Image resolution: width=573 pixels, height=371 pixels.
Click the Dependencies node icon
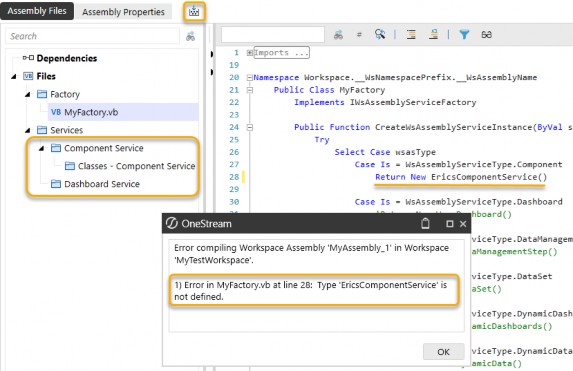point(28,58)
